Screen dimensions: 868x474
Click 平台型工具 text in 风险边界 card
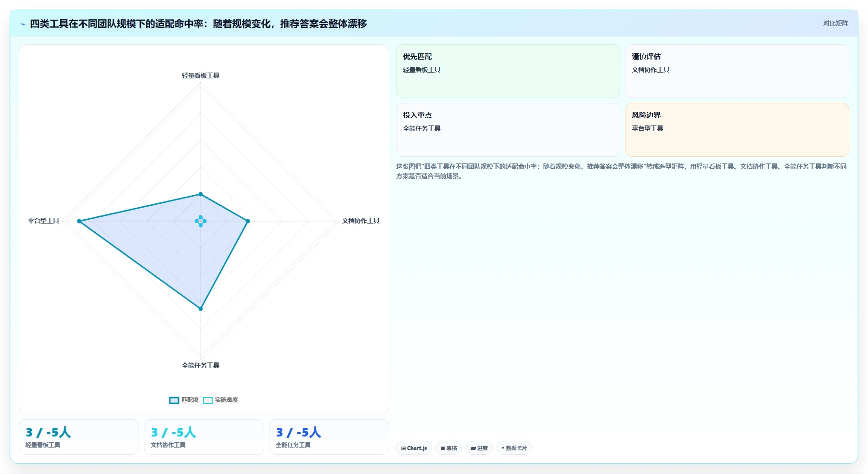pyautogui.click(x=648, y=128)
